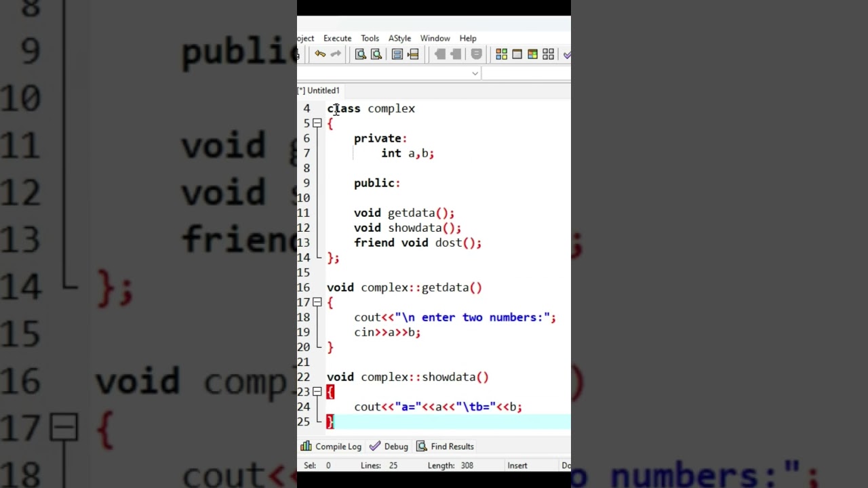Click the empty function combo box field
The image size is (868, 488).
[x=526, y=73]
